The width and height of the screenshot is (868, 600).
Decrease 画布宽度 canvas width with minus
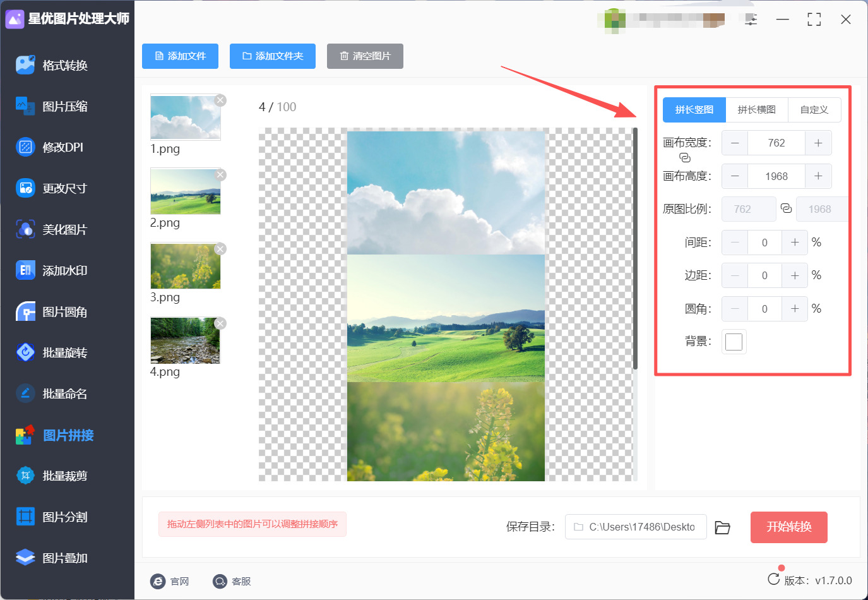pyautogui.click(x=735, y=143)
